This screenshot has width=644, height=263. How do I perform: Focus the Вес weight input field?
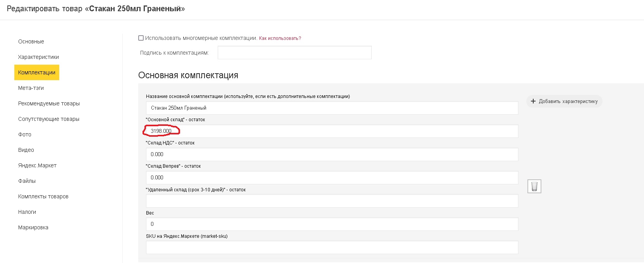[x=332, y=224]
